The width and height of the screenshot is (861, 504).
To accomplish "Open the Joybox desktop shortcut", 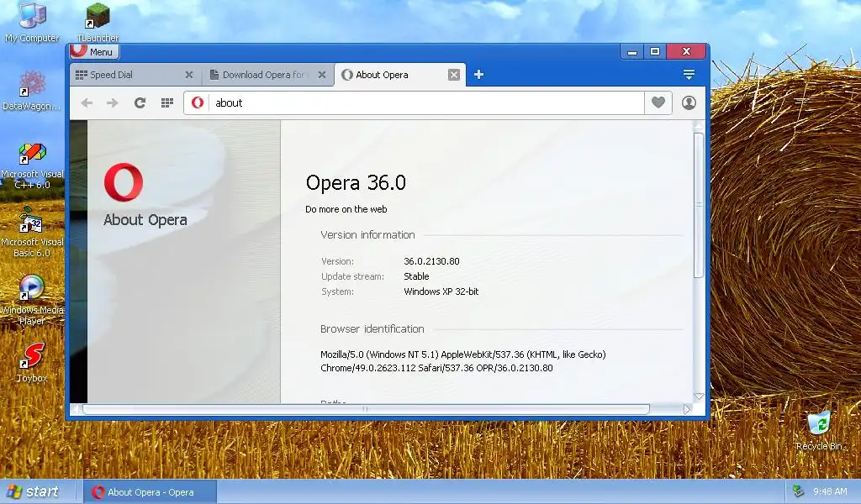I will tap(32, 362).
